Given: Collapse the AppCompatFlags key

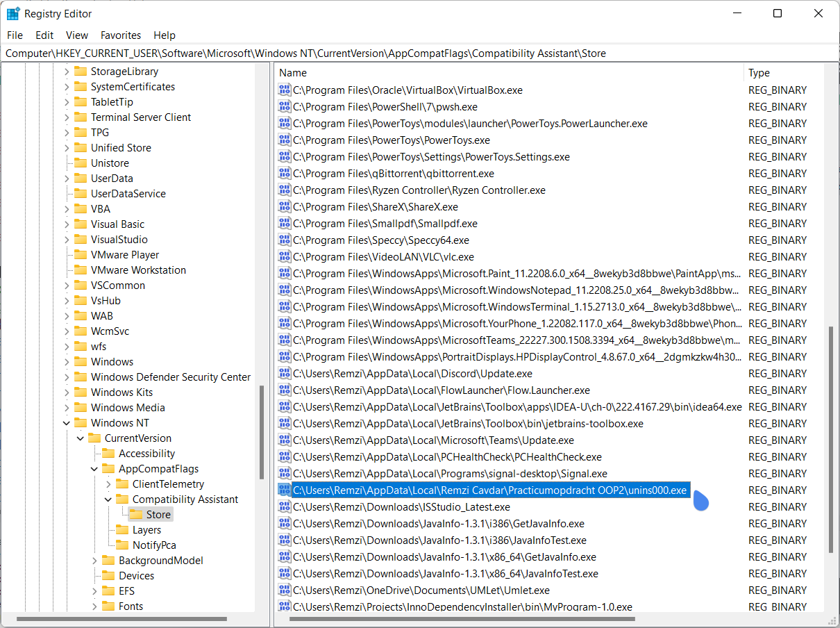Looking at the screenshot, I should click(x=94, y=469).
